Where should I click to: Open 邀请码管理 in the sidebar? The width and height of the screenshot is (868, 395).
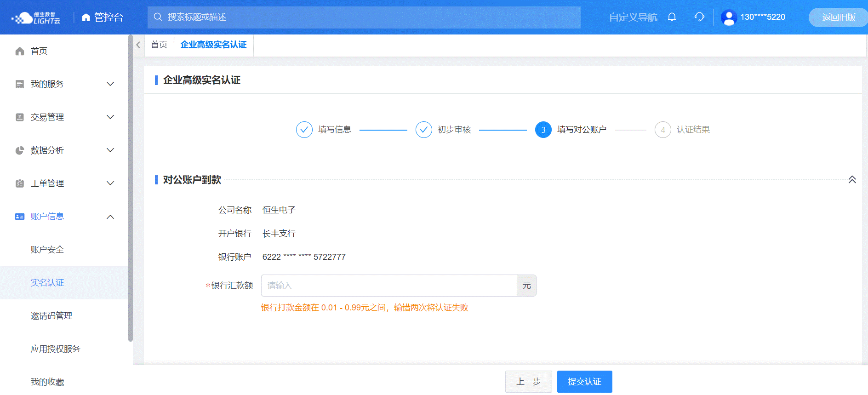pyautogui.click(x=64, y=316)
